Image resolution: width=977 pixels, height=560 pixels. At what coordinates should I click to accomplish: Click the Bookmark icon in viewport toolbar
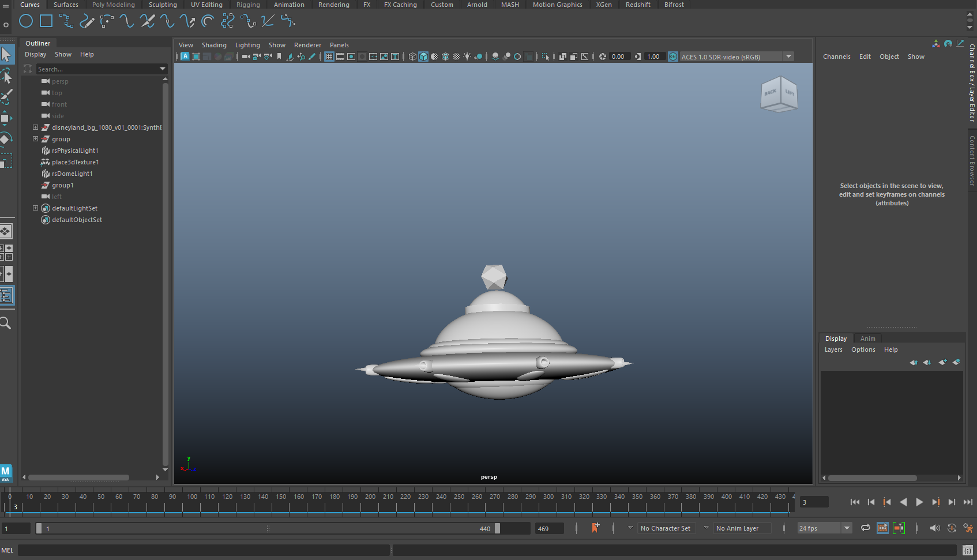279,57
